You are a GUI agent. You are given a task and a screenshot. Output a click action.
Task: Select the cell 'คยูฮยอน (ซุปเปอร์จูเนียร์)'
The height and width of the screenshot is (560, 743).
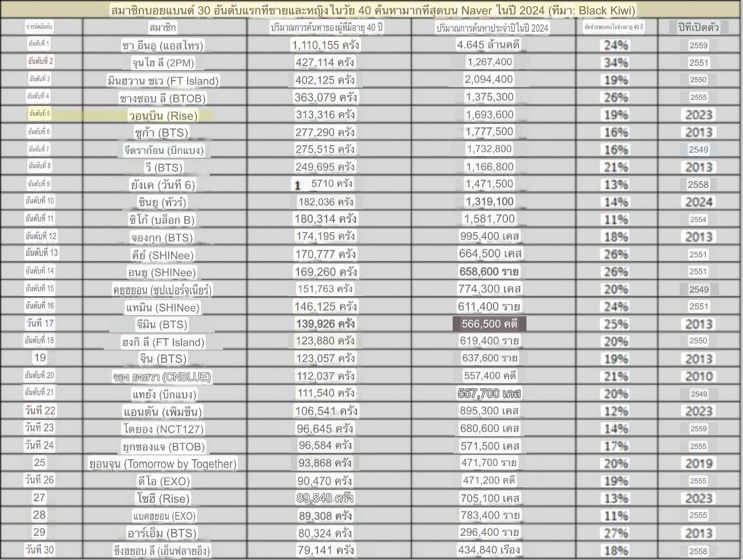[163, 290]
